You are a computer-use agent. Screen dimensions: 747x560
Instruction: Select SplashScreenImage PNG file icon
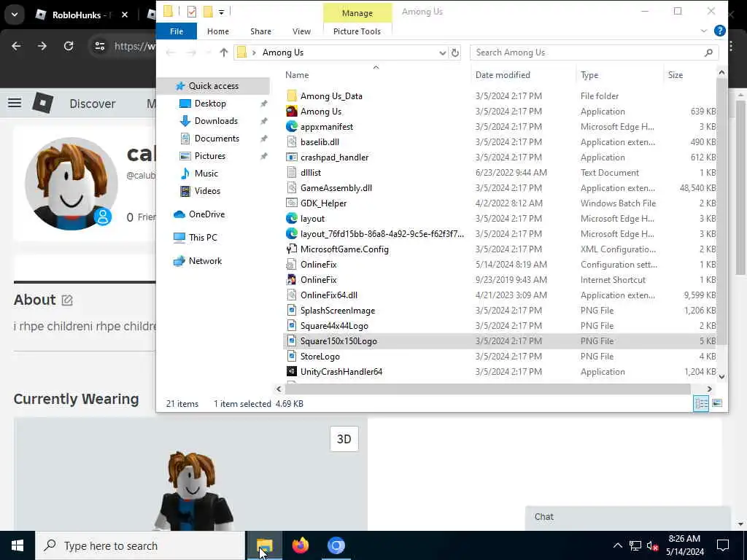tap(292, 311)
